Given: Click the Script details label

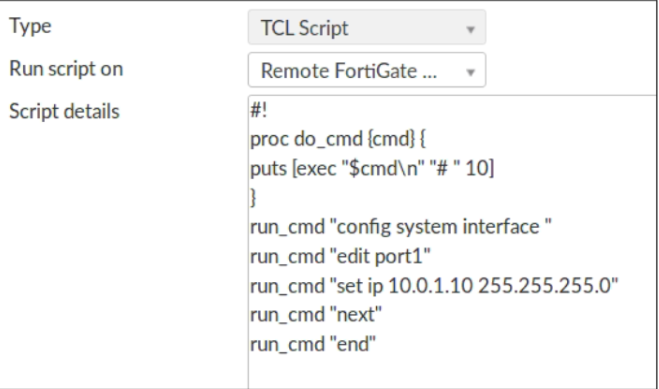Looking at the screenshot, I should 64,111.
